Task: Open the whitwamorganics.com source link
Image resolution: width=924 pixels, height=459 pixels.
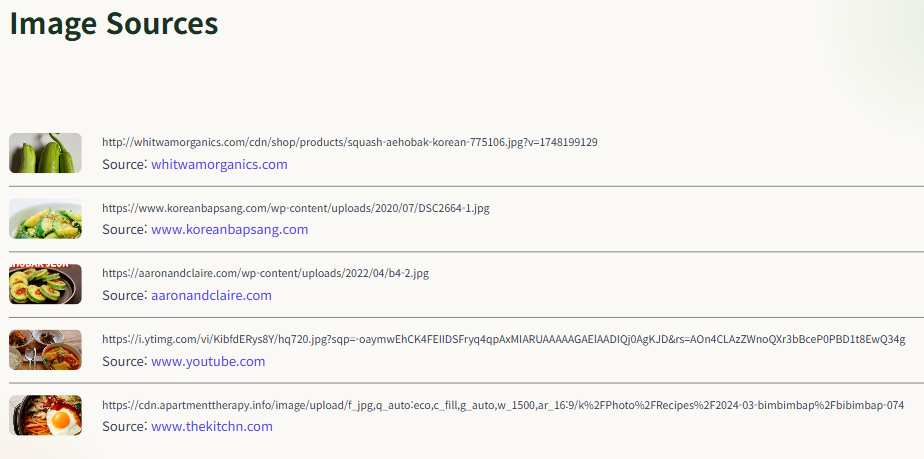Action: coord(219,164)
